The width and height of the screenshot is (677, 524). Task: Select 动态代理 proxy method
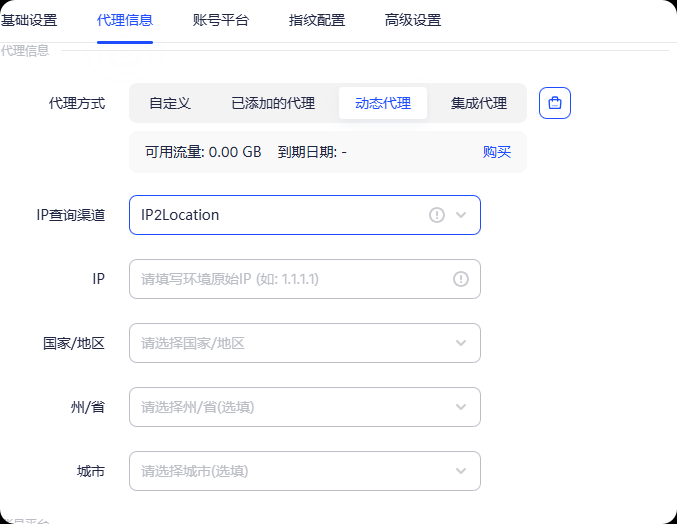pyautogui.click(x=383, y=103)
